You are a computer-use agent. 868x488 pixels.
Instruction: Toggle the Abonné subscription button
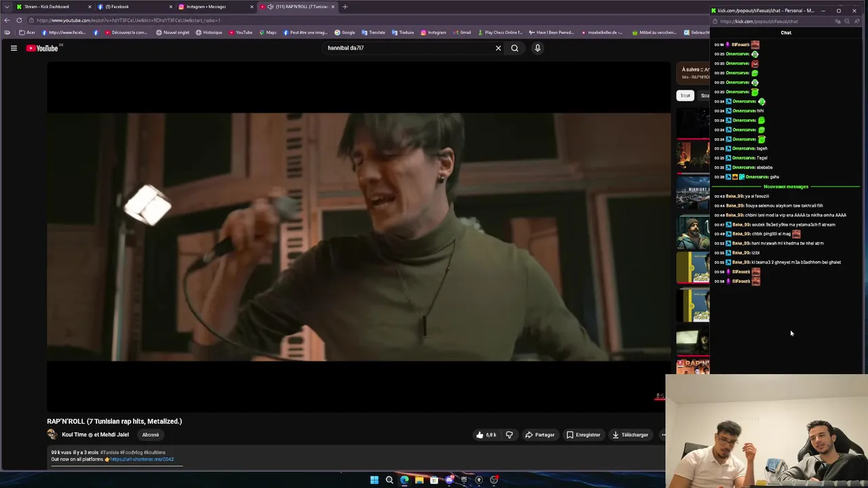pyautogui.click(x=151, y=434)
